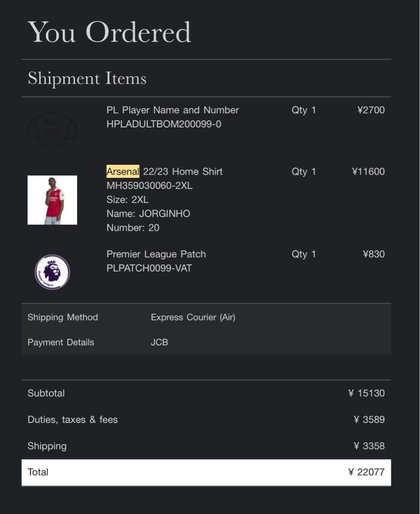
Task: Click the ¥11600 shirt price
Action: click(368, 171)
